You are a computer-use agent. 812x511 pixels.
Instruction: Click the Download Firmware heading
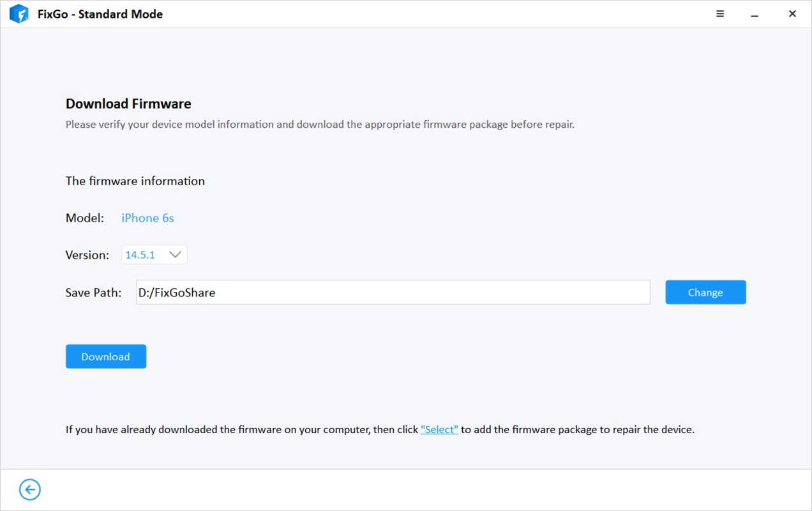coord(128,104)
